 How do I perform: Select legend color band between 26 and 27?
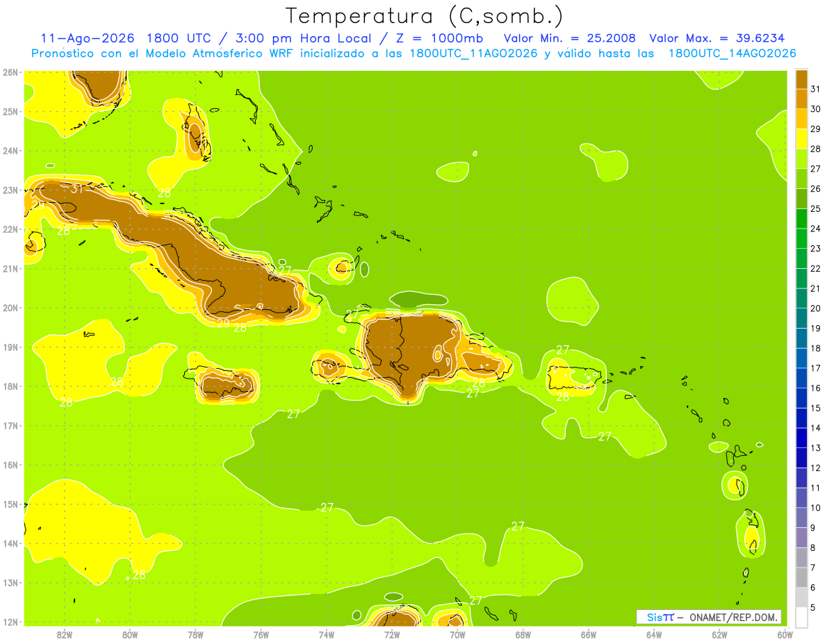tap(801, 179)
